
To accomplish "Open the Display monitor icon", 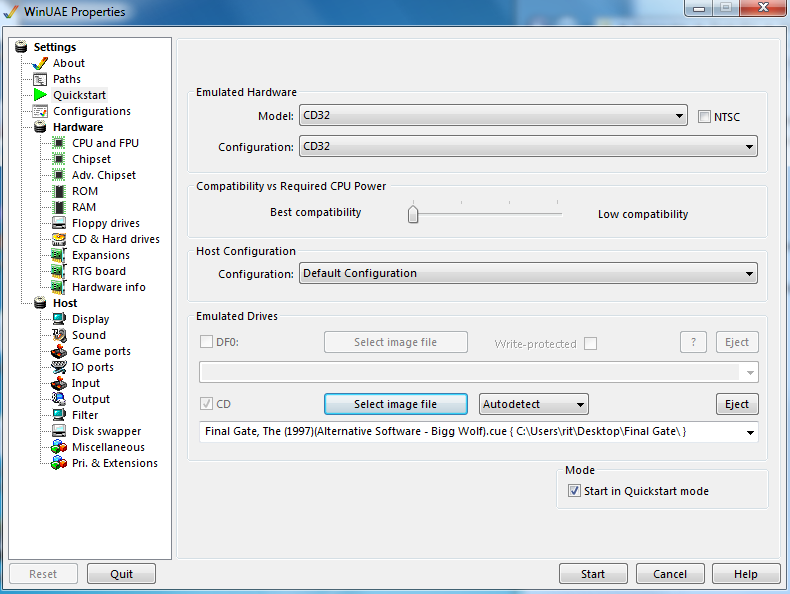I will 59,319.
